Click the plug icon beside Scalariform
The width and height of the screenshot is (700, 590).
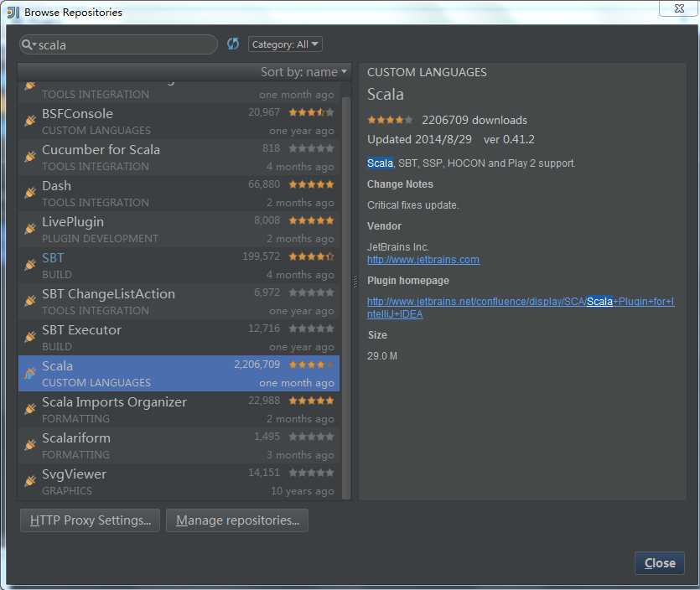click(30, 445)
